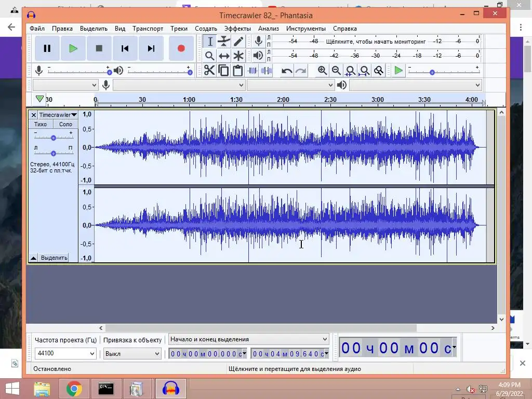Click the Stop transport button

(x=99, y=48)
